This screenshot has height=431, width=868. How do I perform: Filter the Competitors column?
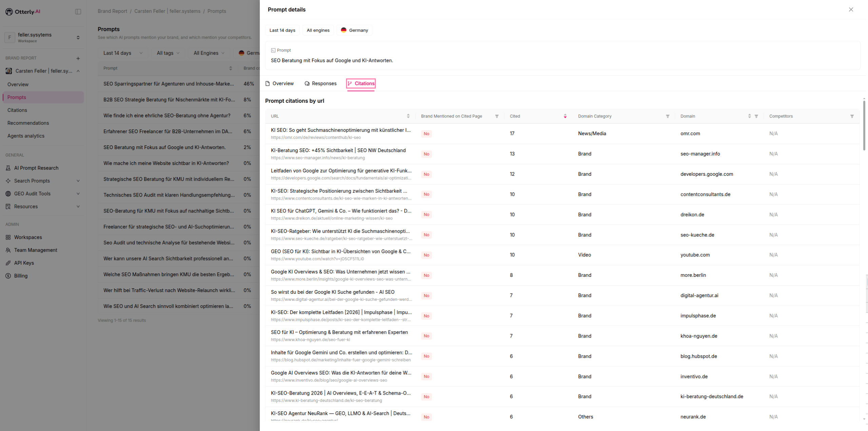[852, 116]
